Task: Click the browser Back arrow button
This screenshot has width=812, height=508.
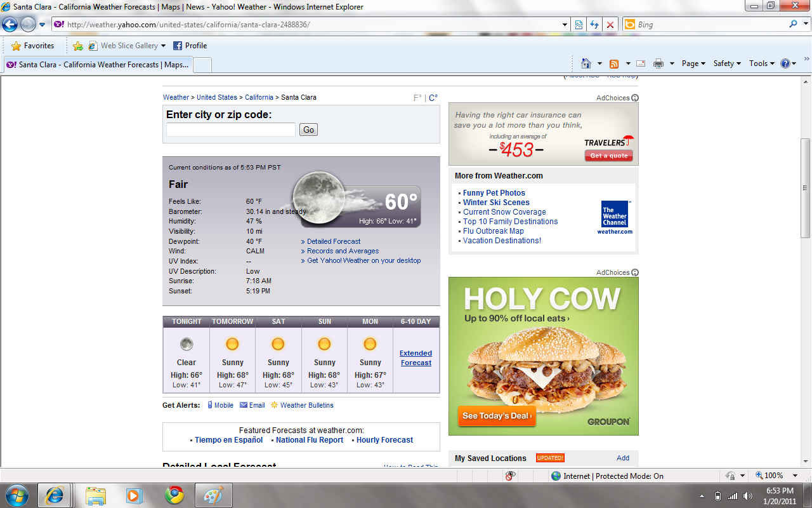Action: click(10, 25)
